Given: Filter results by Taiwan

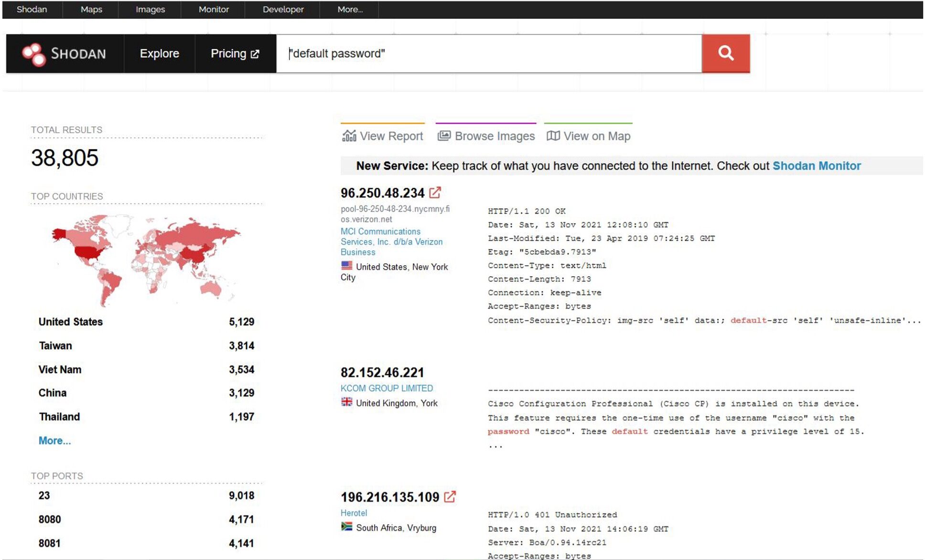Looking at the screenshot, I should [x=55, y=345].
